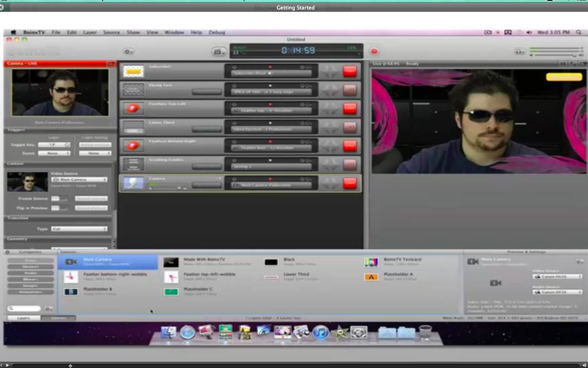Open the File menu
Image resolution: width=588 pixels, height=368 pixels.
tap(56, 32)
